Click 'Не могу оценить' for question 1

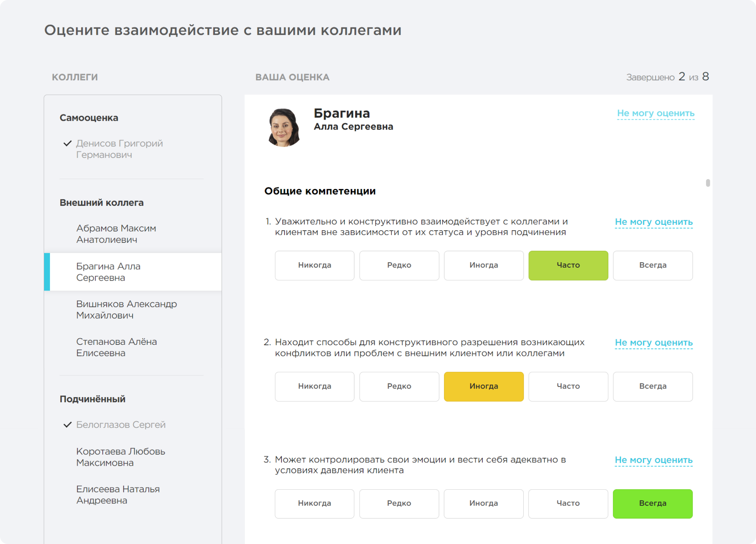tap(654, 222)
